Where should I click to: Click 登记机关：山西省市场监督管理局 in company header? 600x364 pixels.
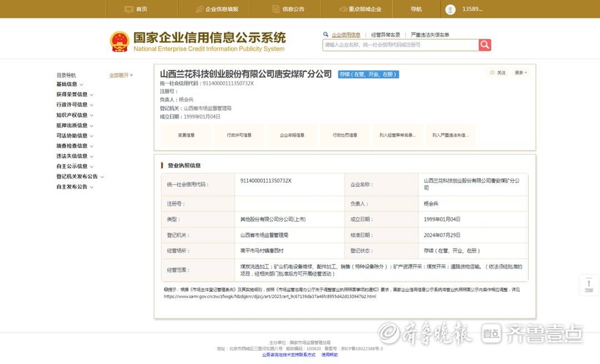tap(196, 108)
